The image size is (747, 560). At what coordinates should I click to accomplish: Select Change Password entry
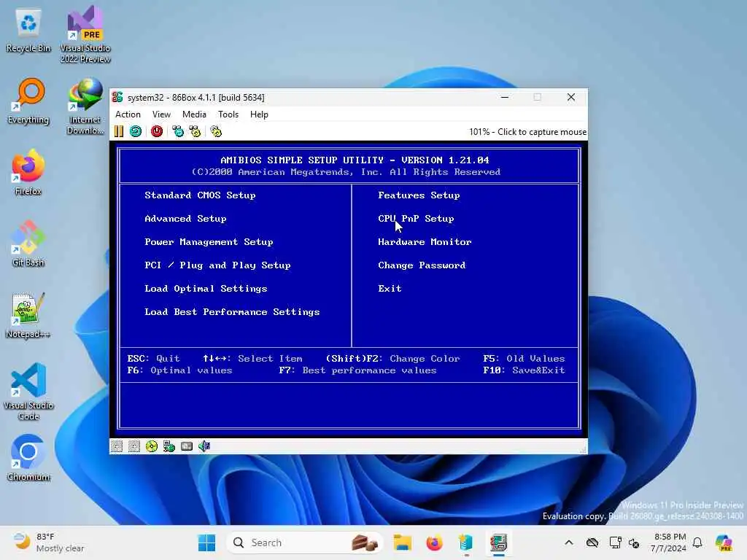coord(422,265)
